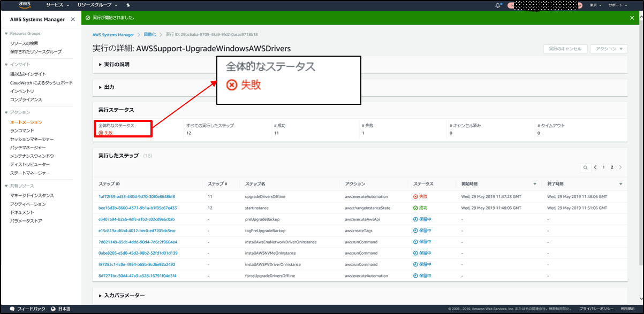
Task: Close the AWS Systems Manager sidebar
Action: click(73, 19)
